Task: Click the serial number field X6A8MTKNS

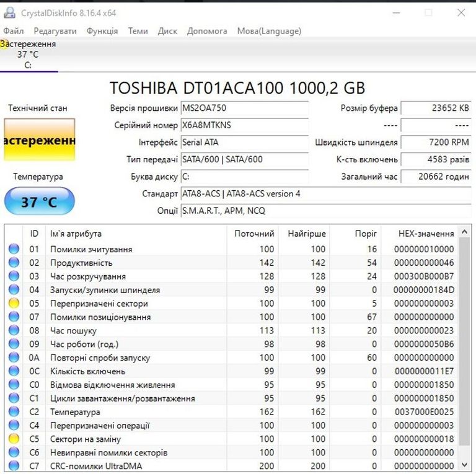Action: pyautogui.click(x=245, y=125)
